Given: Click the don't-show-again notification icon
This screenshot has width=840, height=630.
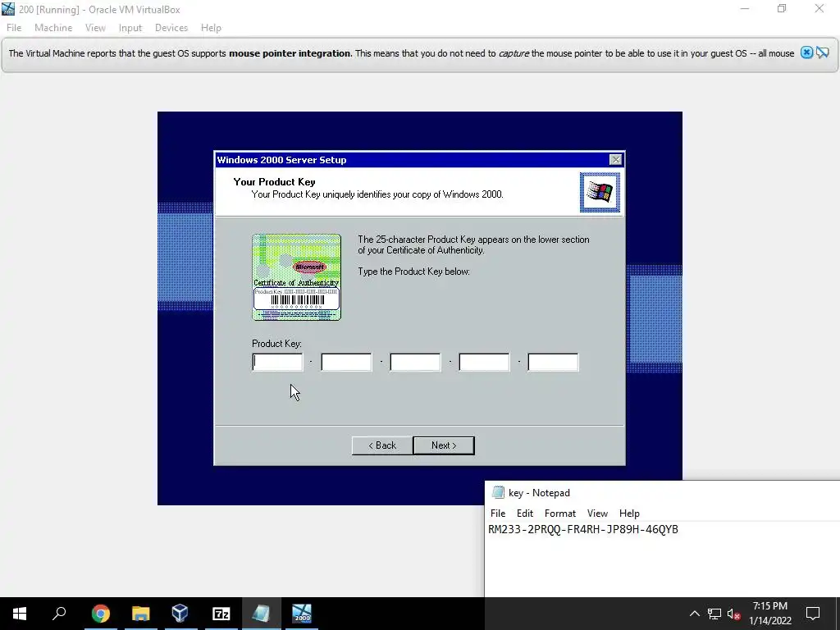Looking at the screenshot, I should pos(823,52).
